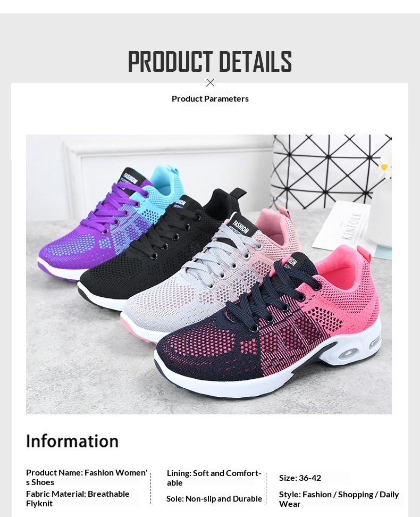Image resolution: width=420 pixels, height=517 pixels.
Task: Select Fabric Material: Breathable Flyknit text
Action: (x=78, y=498)
